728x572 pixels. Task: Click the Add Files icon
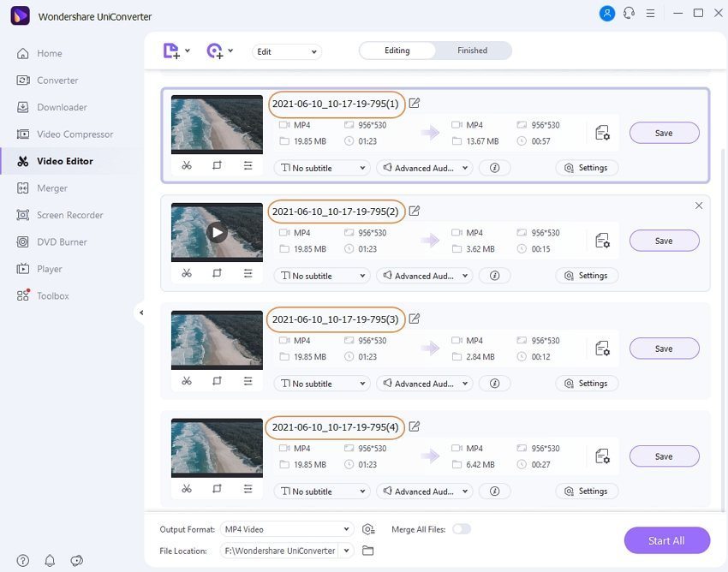click(x=170, y=51)
